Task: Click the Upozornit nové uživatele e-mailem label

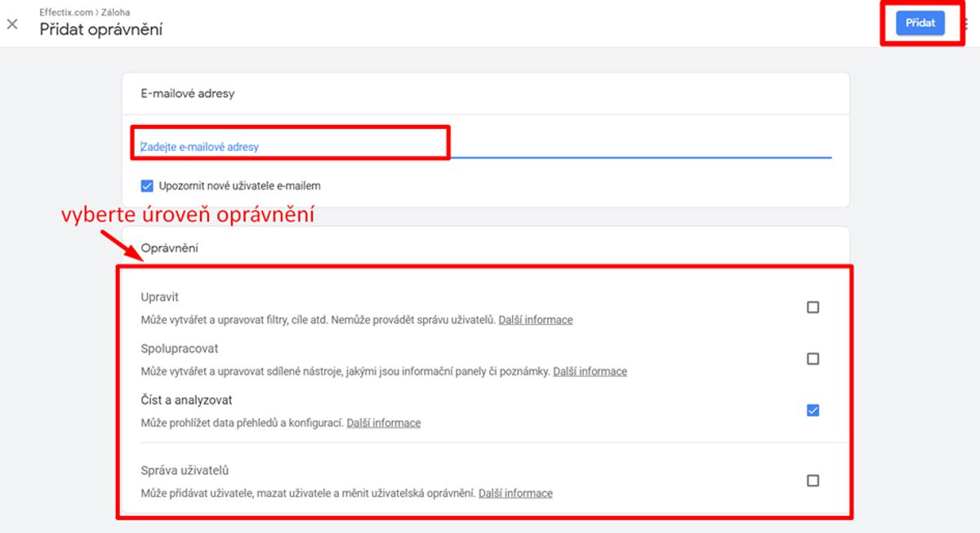Action: point(240,186)
